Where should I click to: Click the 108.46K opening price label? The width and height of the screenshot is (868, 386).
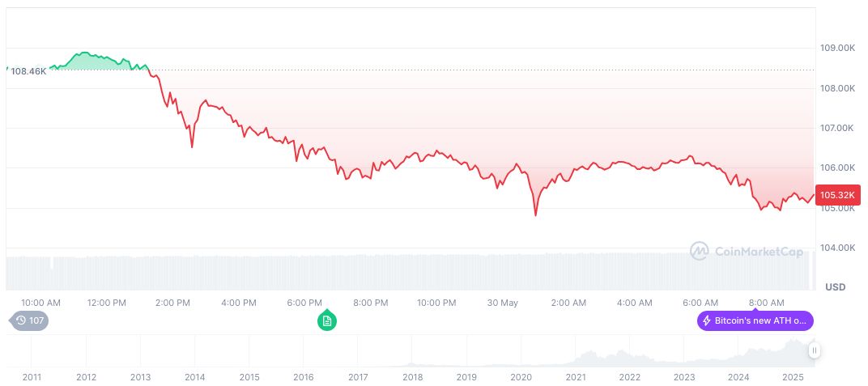pos(28,71)
